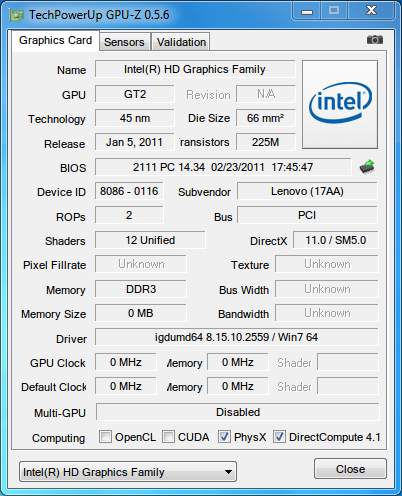This screenshot has width=402, height=496.
Task: Click the GPU field showing GT2
Action: (x=135, y=94)
